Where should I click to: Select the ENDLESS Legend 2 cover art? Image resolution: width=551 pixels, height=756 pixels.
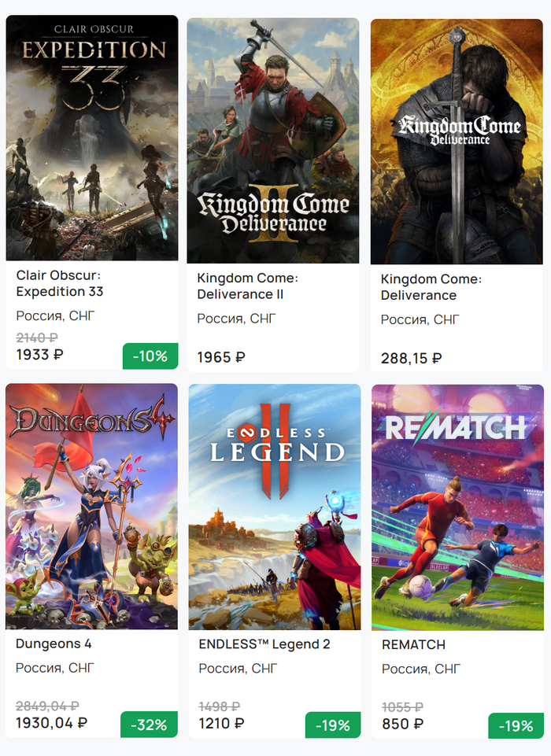[275, 507]
